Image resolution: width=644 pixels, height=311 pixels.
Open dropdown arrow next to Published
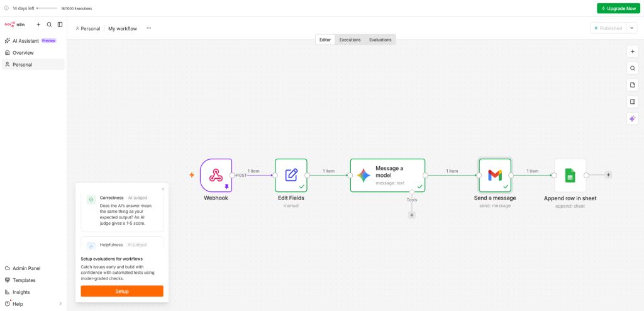tap(631, 28)
